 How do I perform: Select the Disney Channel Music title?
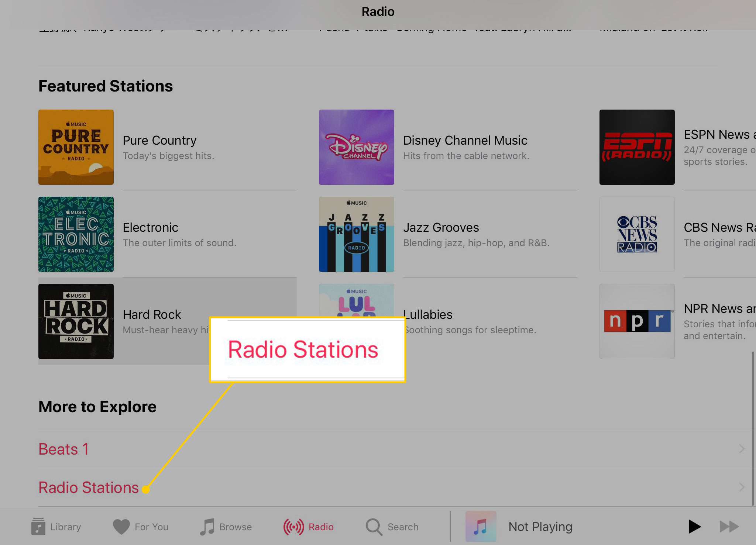(465, 140)
